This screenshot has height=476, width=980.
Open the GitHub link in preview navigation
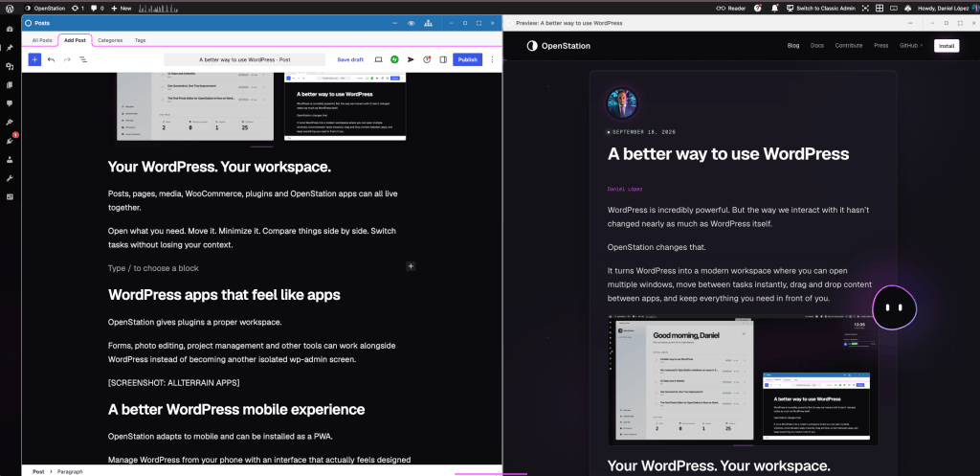click(x=911, y=46)
